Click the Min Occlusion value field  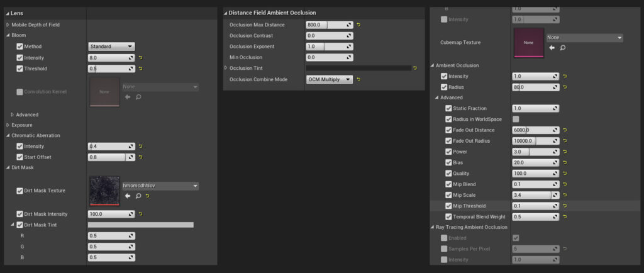[x=330, y=57]
